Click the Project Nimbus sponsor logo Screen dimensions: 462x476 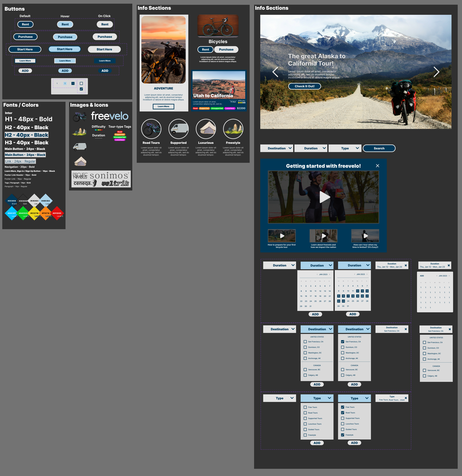pos(80,176)
